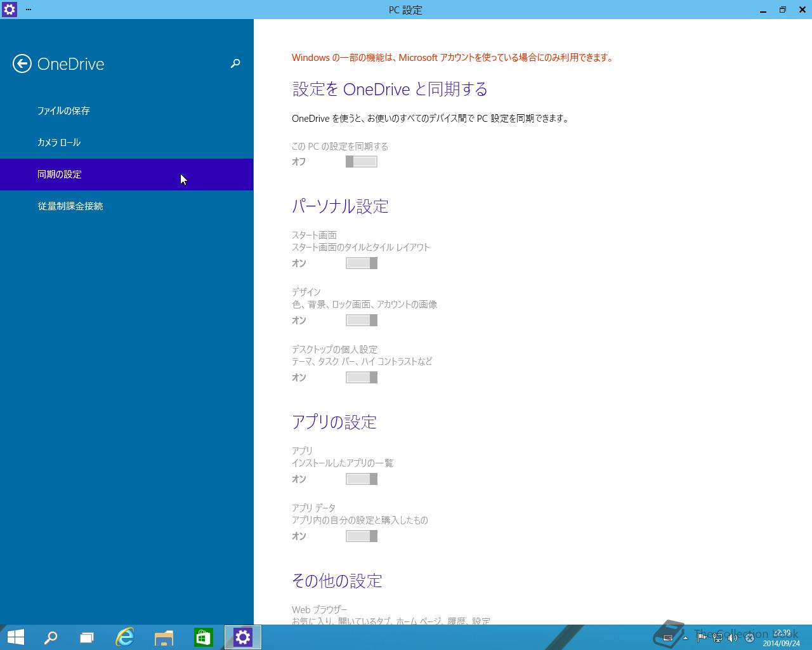The height and width of the screenshot is (650, 812).
Task: Select カメラ ロール in the sidebar
Action: 127,143
